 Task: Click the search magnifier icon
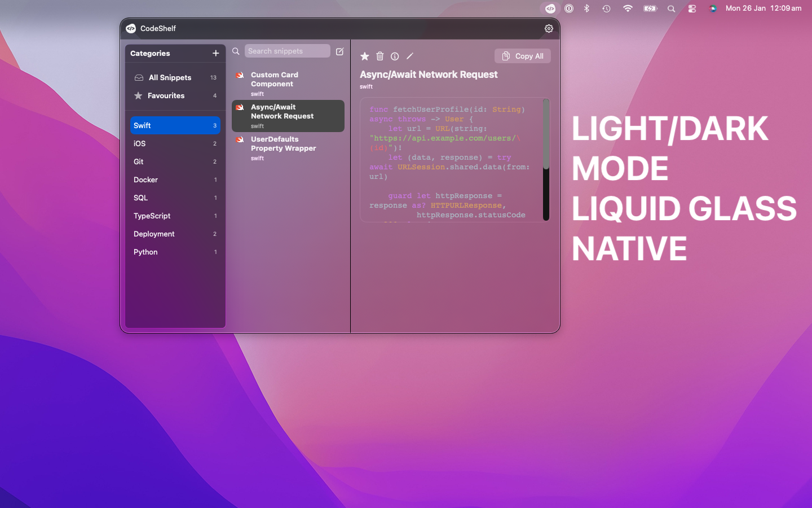tap(235, 51)
